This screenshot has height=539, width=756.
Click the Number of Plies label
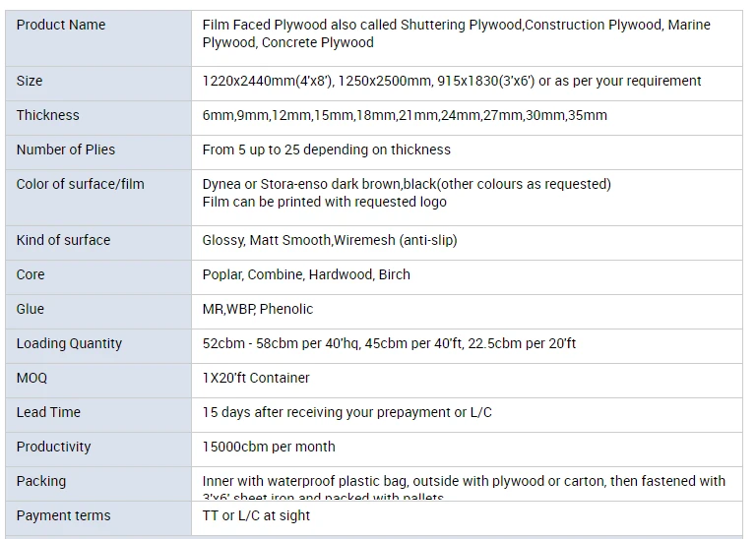(x=66, y=150)
